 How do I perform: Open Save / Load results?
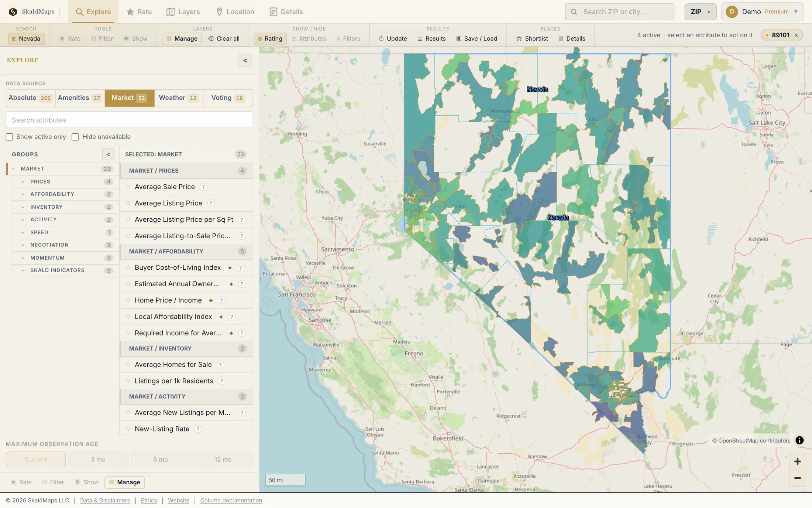476,38
